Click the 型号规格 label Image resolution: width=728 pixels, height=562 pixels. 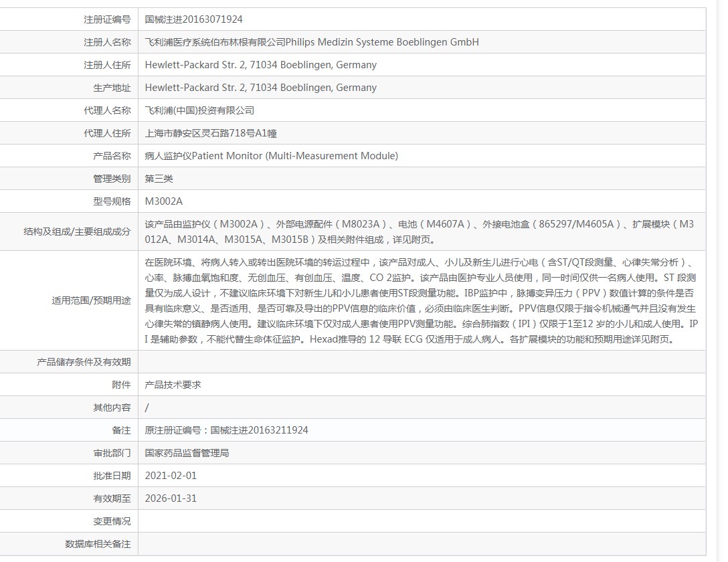(112, 201)
